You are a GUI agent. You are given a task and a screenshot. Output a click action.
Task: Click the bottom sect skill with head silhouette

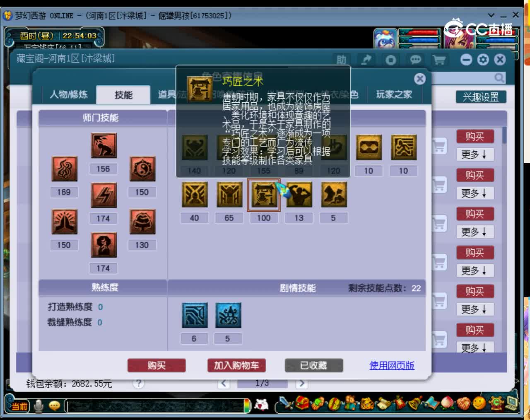click(104, 245)
